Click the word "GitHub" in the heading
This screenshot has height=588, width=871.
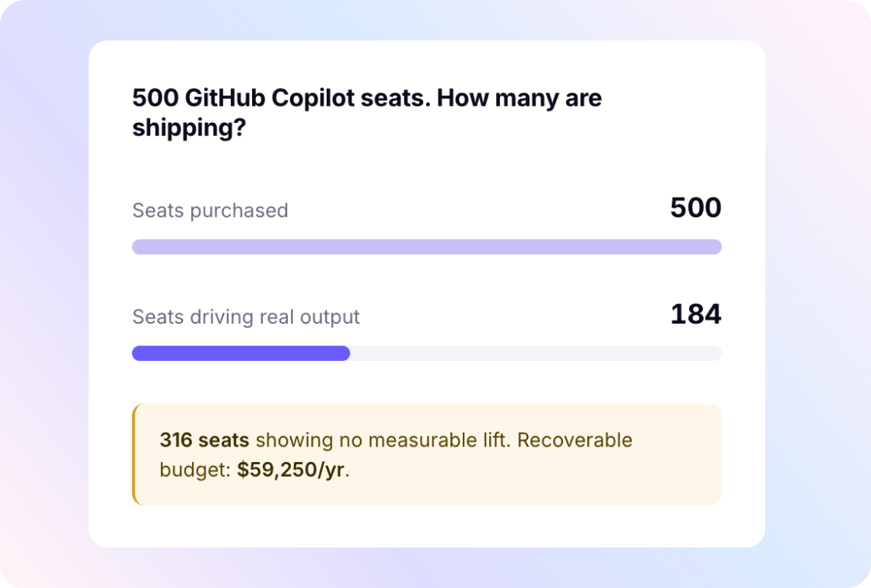pos(224,98)
